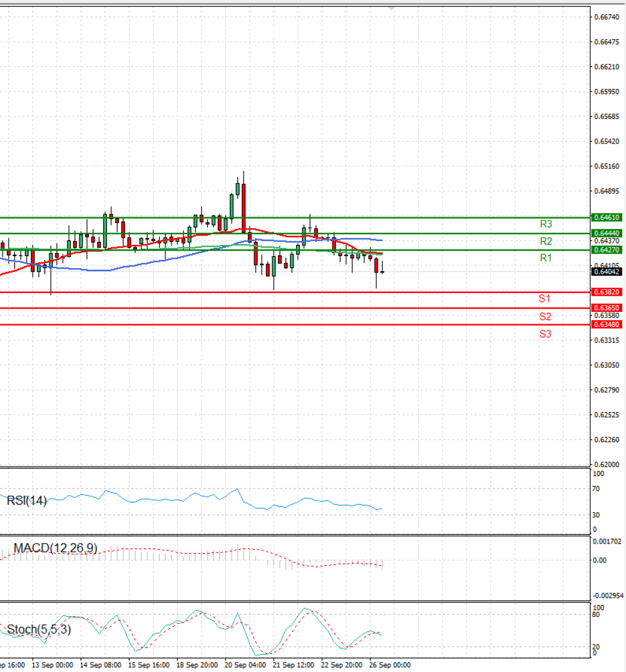Image resolution: width=626 pixels, height=672 pixels.
Task: Click the 13 Sep 00:00 time label
Action: (x=53, y=665)
